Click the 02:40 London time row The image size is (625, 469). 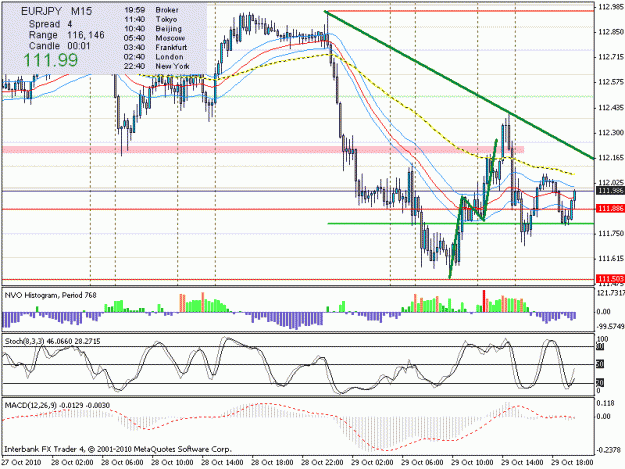coord(154,57)
